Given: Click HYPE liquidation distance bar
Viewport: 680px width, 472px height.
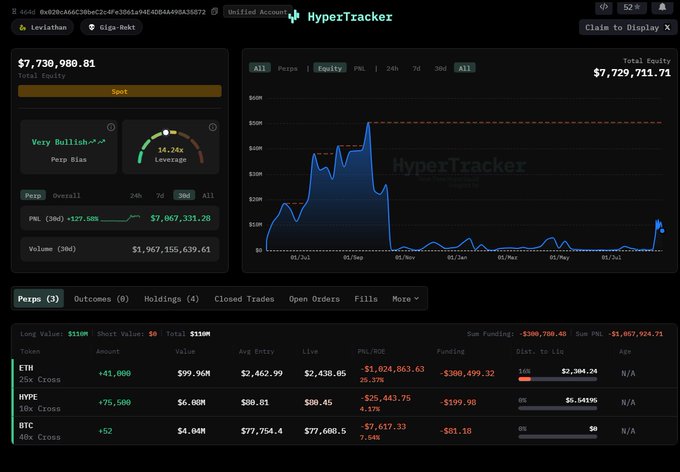Looking at the screenshot, I should (x=558, y=408).
